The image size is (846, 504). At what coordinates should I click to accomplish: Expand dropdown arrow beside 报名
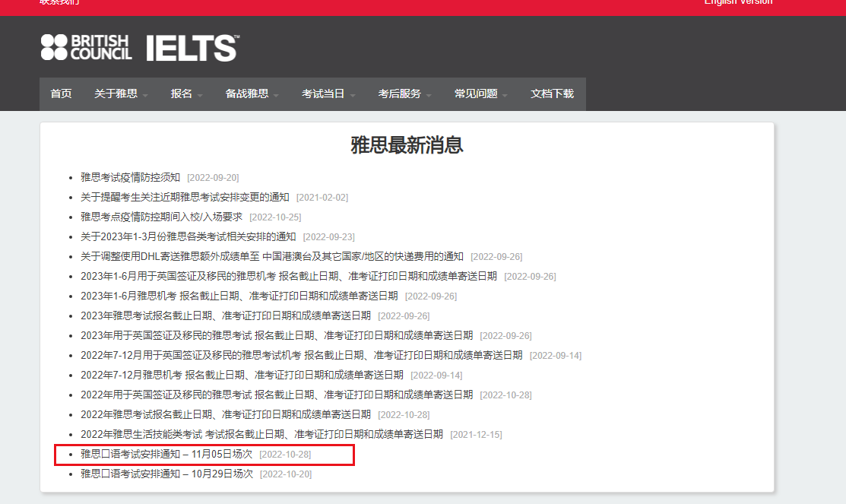(x=200, y=96)
